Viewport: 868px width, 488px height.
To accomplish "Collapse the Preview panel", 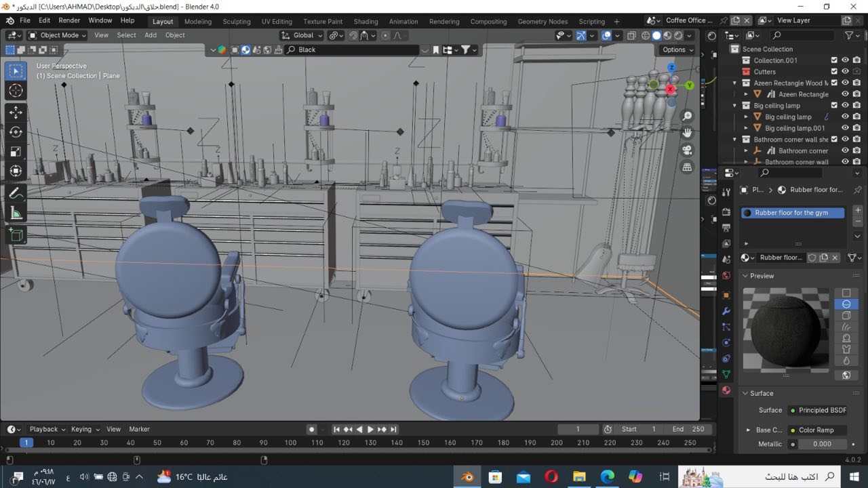I will (746, 276).
